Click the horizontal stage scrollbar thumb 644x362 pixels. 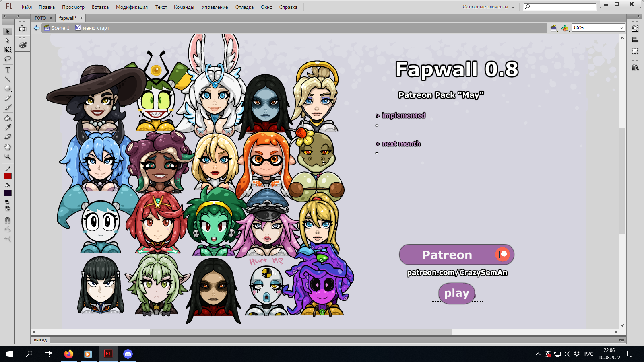pyautogui.click(x=301, y=332)
